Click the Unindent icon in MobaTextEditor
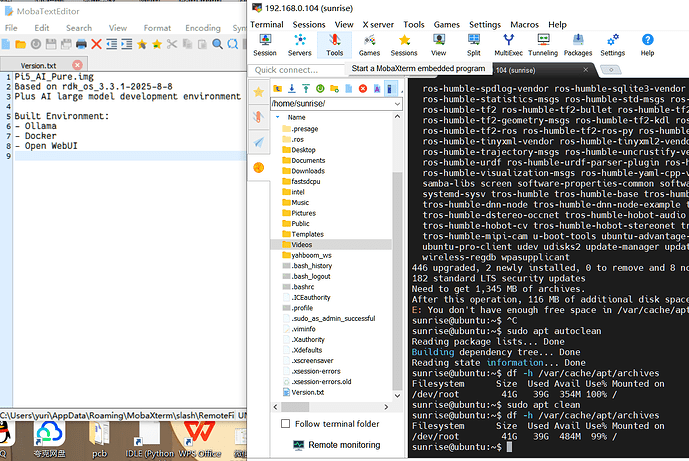The height and width of the screenshot is (461, 689). tap(112, 44)
